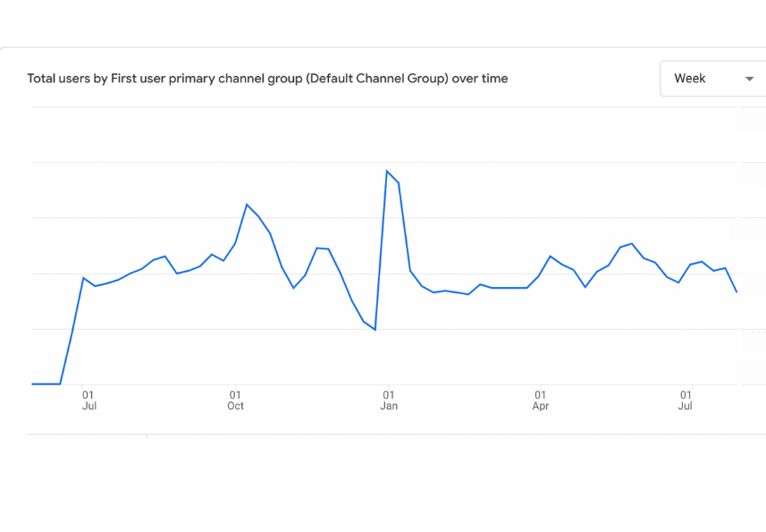Click the 01 Jan axis label

click(x=388, y=400)
